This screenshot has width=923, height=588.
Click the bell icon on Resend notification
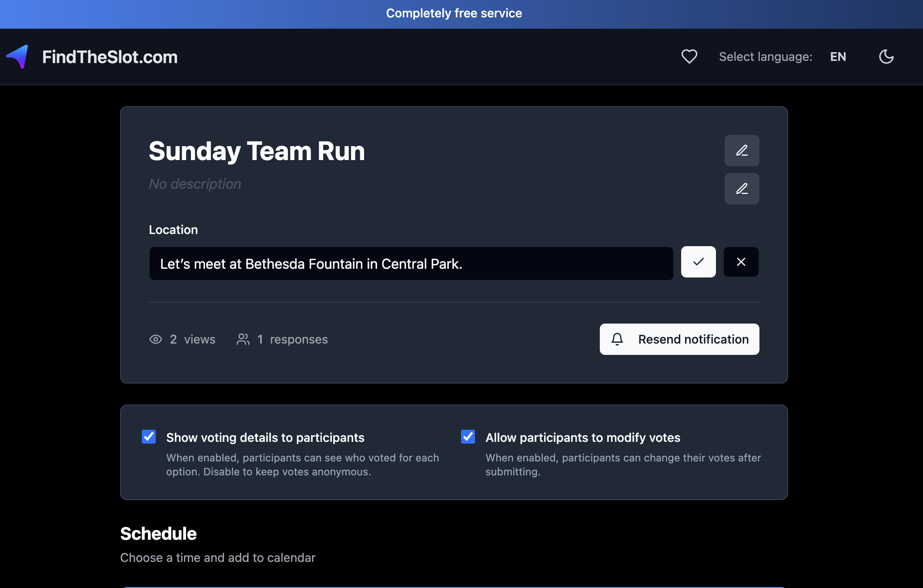coord(618,339)
